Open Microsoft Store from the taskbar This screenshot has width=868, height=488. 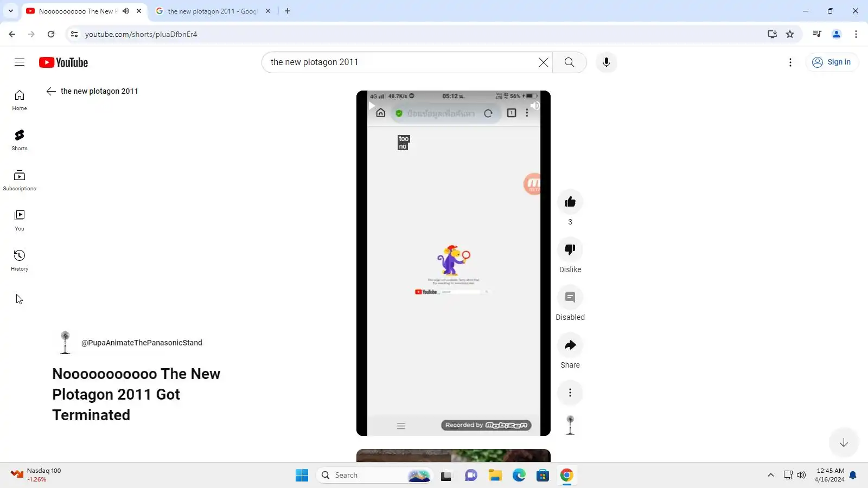tap(543, 476)
